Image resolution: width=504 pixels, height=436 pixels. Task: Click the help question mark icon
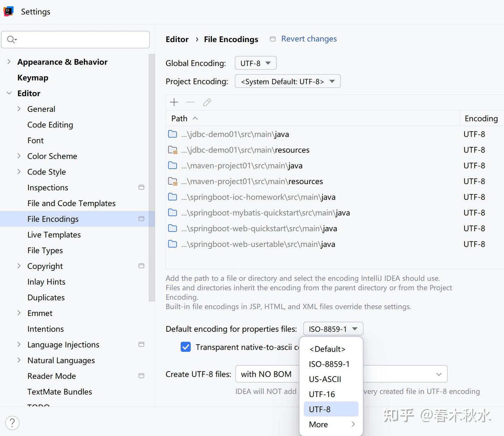tap(12, 423)
